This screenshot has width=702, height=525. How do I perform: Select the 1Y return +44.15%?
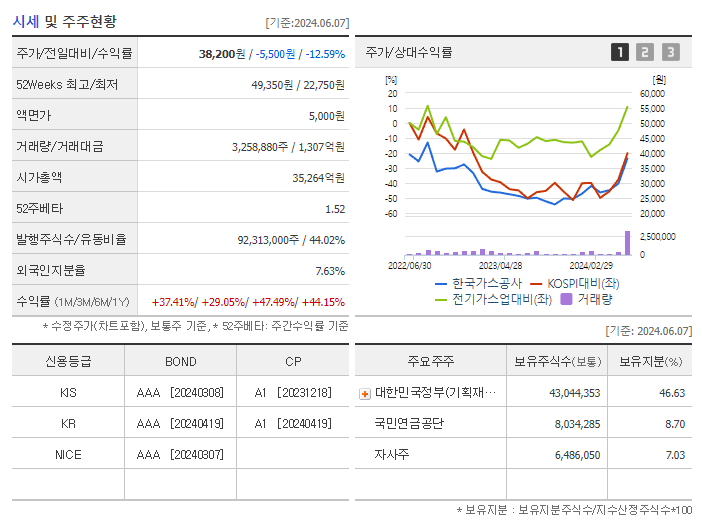(x=323, y=302)
